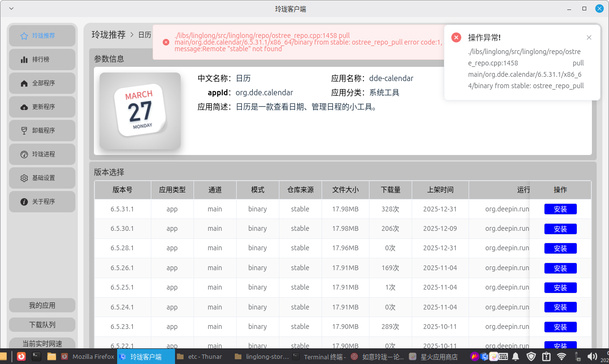Open the 我的应用 panel
609x364 pixels.
point(42,305)
